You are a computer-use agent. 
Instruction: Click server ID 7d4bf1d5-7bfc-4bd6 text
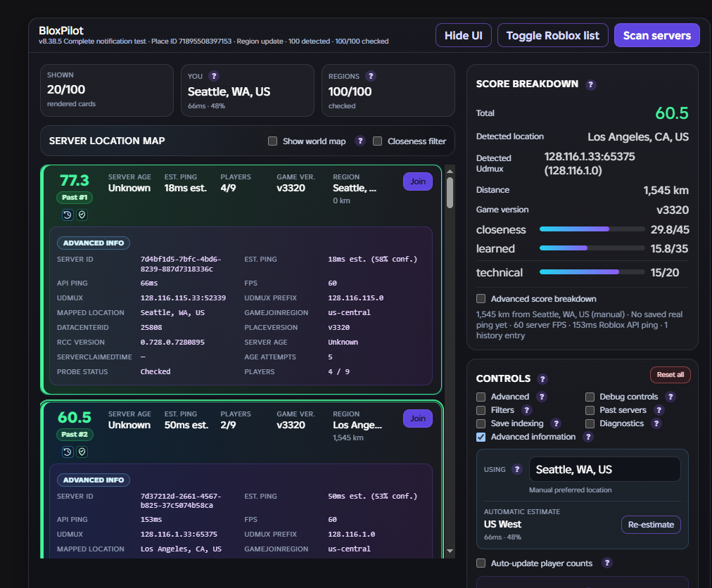pyautogui.click(x=181, y=264)
